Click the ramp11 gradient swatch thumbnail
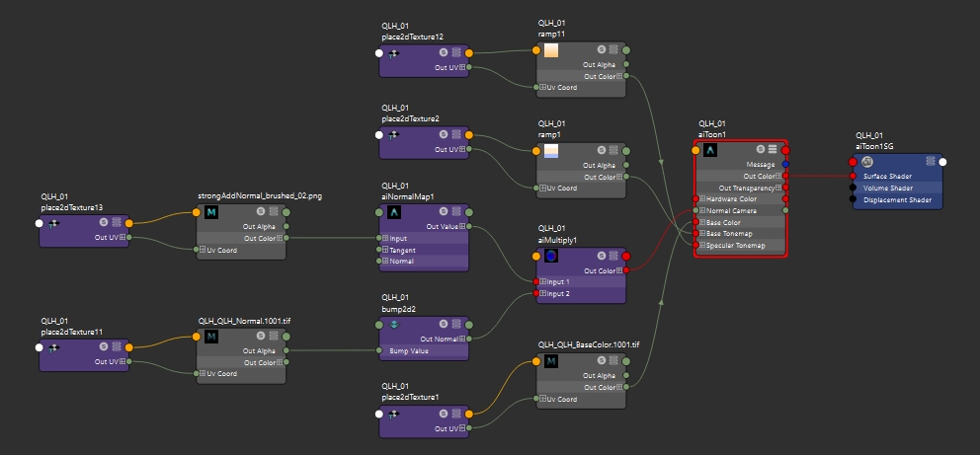Viewport: 980px width, 455px height. (551, 51)
